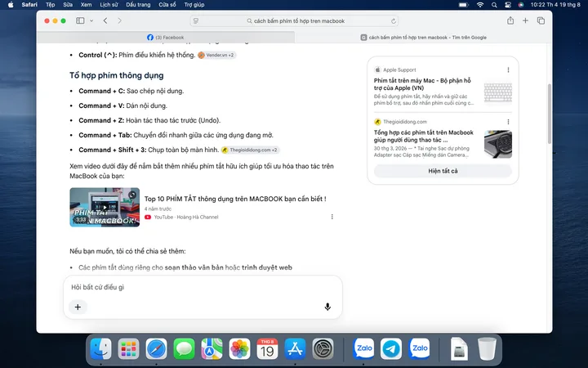Click the Siri icon in menu bar
This screenshot has width=588, height=368.
click(x=521, y=5)
